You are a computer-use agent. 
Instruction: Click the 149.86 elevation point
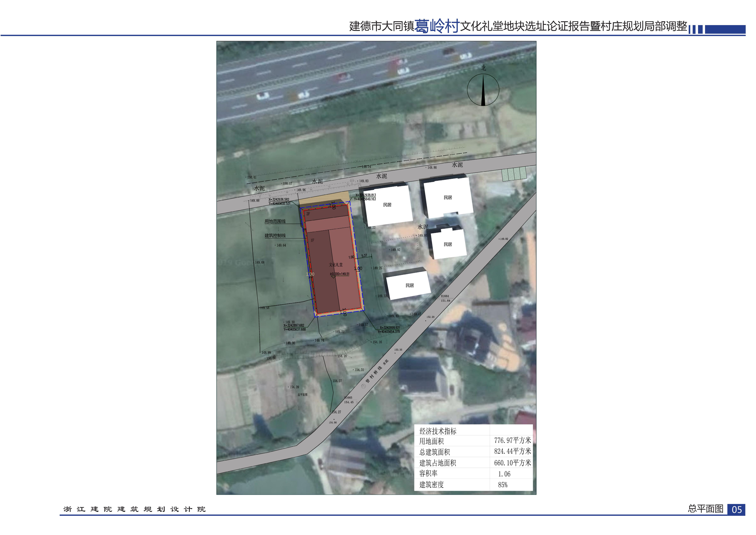coord(432,167)
